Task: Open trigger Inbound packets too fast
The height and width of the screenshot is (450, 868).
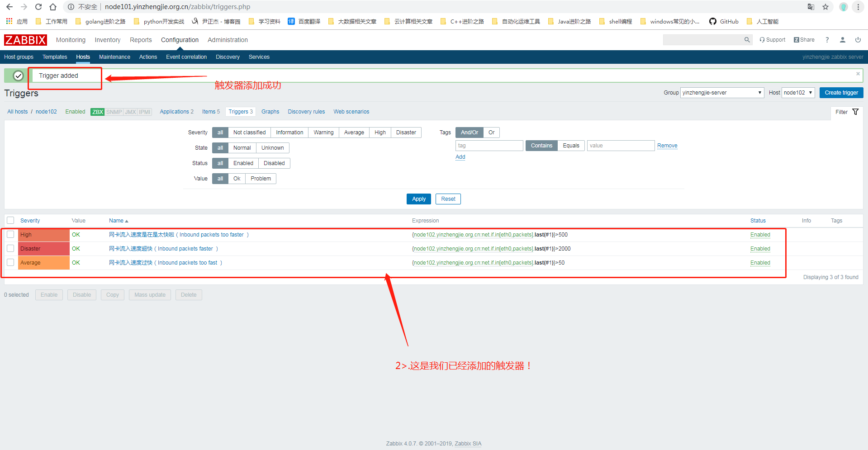Action: (x=166, y=263)
